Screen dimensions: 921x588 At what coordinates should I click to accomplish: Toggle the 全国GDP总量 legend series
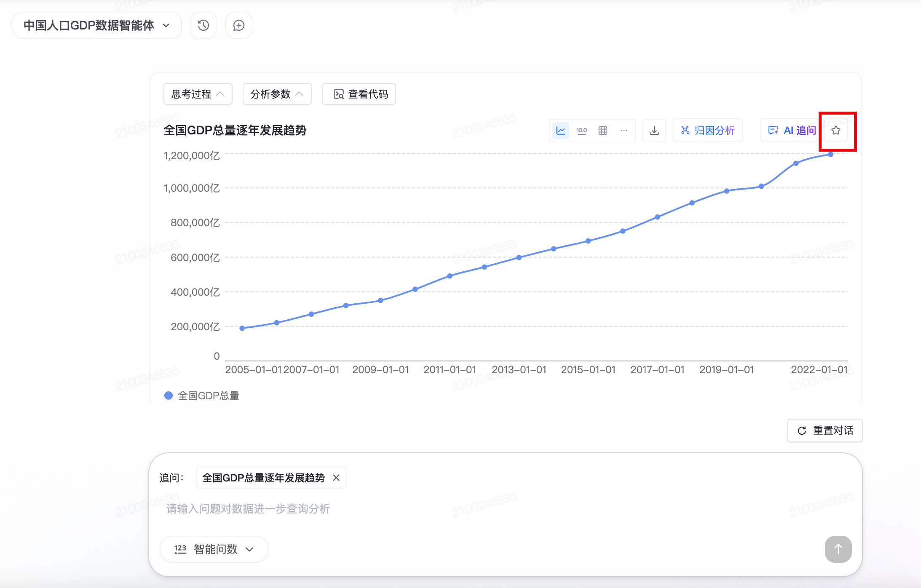(x=202, y=396)
